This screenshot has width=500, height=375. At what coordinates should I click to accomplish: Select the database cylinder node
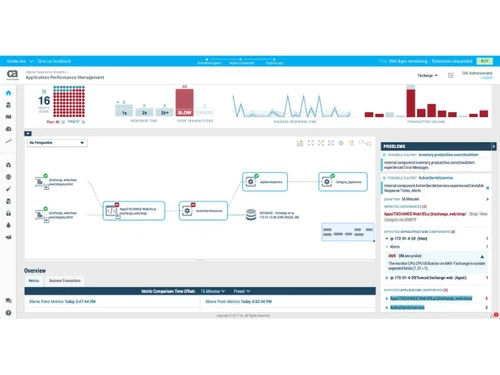point(251,215)
